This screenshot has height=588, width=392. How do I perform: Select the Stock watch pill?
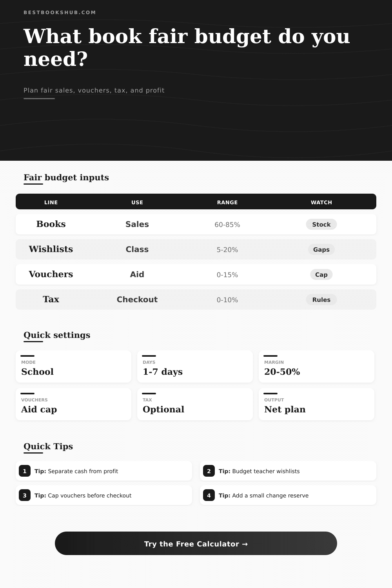321,224
